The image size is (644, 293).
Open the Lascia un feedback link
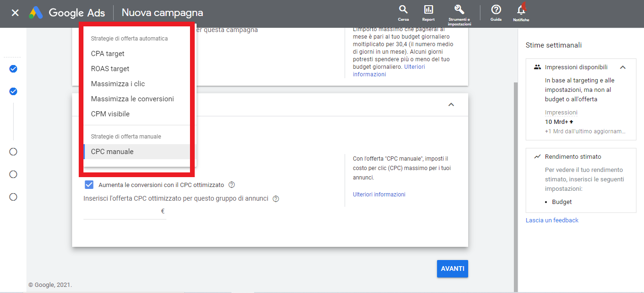[x=552, y=220]
